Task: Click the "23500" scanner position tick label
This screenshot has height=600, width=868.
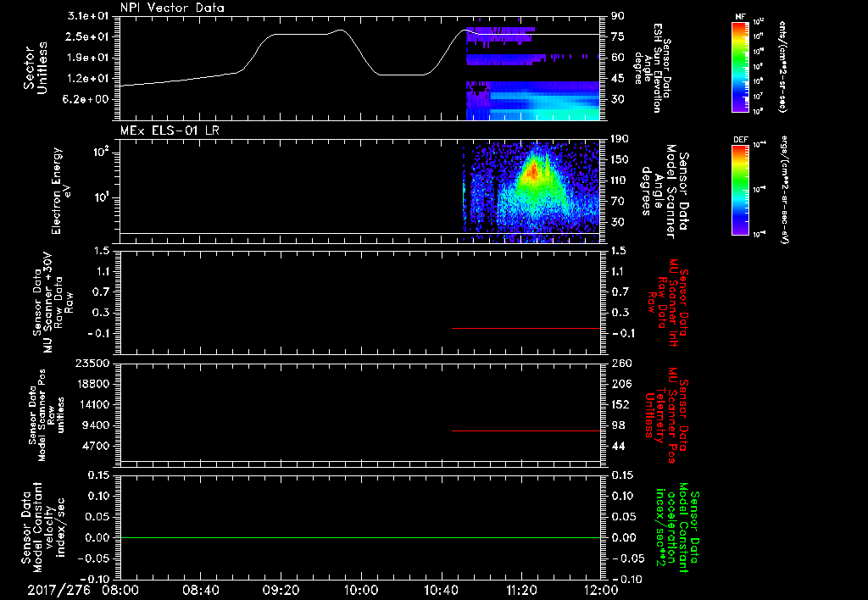Action: coord(92,364)
